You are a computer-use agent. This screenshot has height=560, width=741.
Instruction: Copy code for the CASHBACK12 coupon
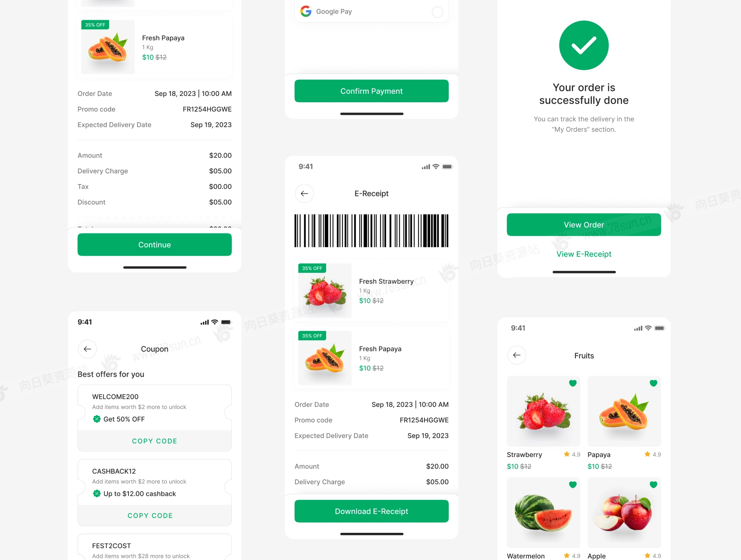point(150,516)
